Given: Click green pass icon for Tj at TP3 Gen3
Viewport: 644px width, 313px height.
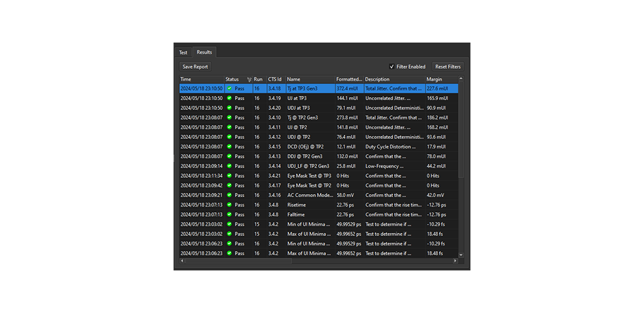Looking at the screenshot, I should 229,89.
